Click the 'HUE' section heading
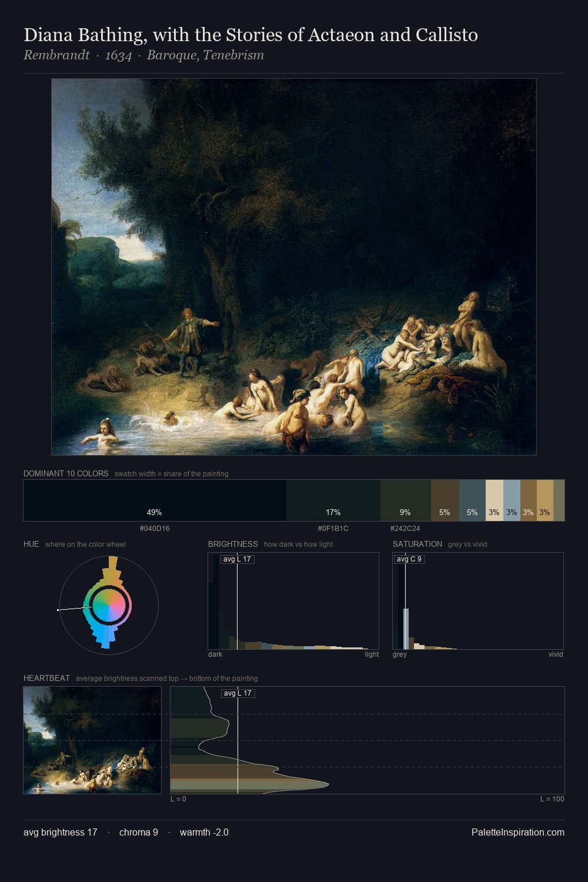This screenshot has width=588, height=882. click(31, 544)
